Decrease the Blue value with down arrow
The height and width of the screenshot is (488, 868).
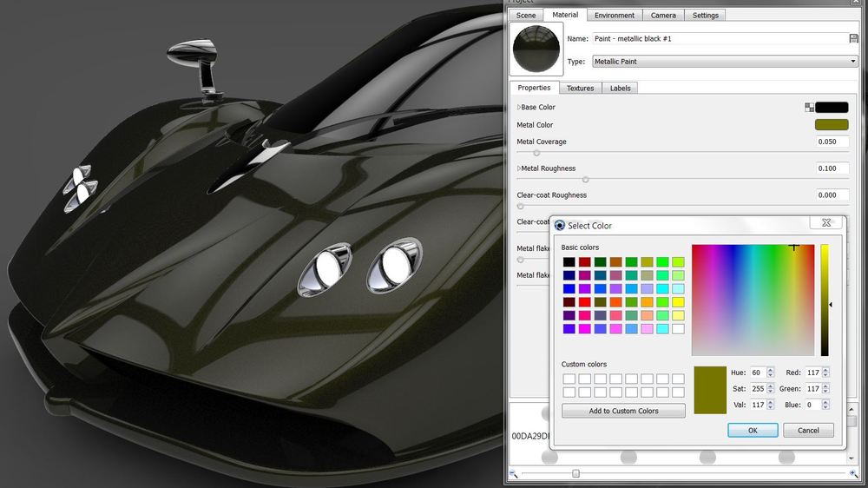click(825, 407)
